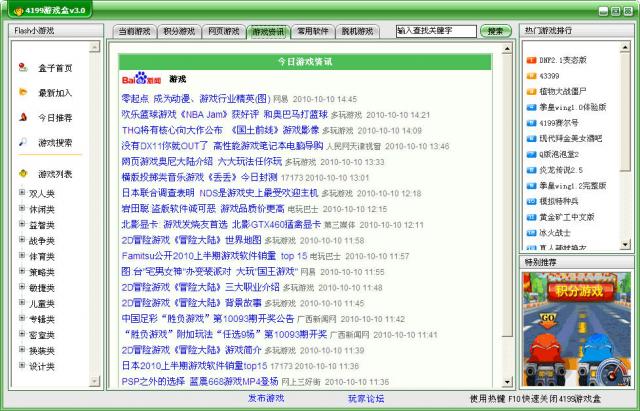The height and width of the screenshot is (411, 640).
Task: Open news link about NBA Jam
Action: tap(224, 115)
